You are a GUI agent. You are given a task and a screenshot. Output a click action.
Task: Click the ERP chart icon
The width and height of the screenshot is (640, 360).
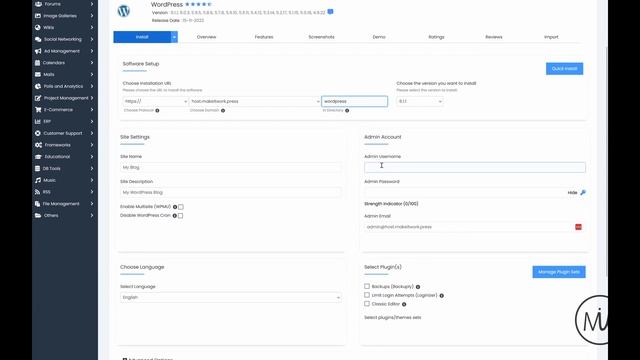tap(38, 122)
